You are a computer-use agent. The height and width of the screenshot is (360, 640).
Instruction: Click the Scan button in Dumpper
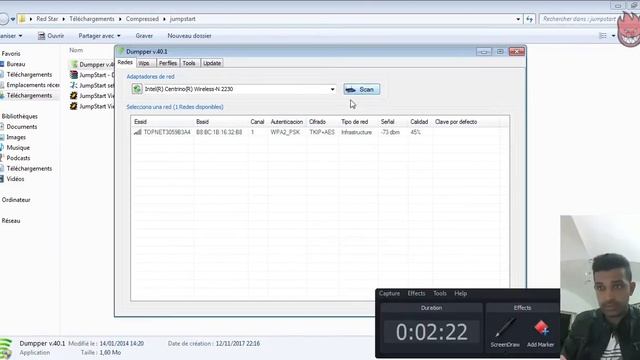click(362, 89)
